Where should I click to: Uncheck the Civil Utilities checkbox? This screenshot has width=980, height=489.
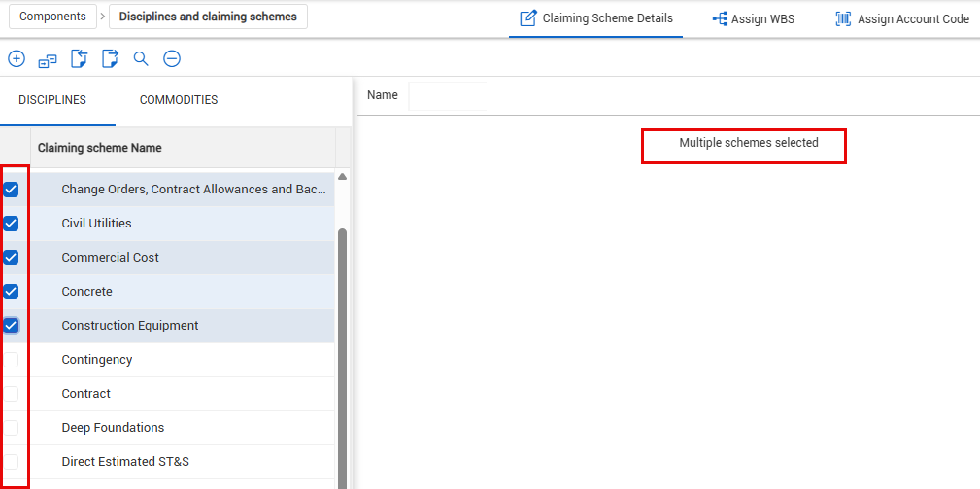12,224
